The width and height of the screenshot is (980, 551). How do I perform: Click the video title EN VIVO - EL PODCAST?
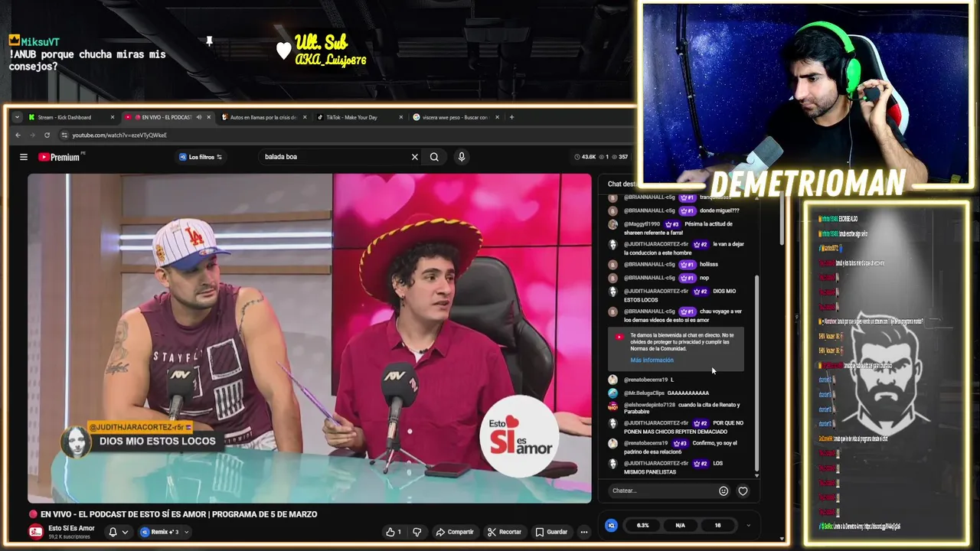click(x=178, y=514)
